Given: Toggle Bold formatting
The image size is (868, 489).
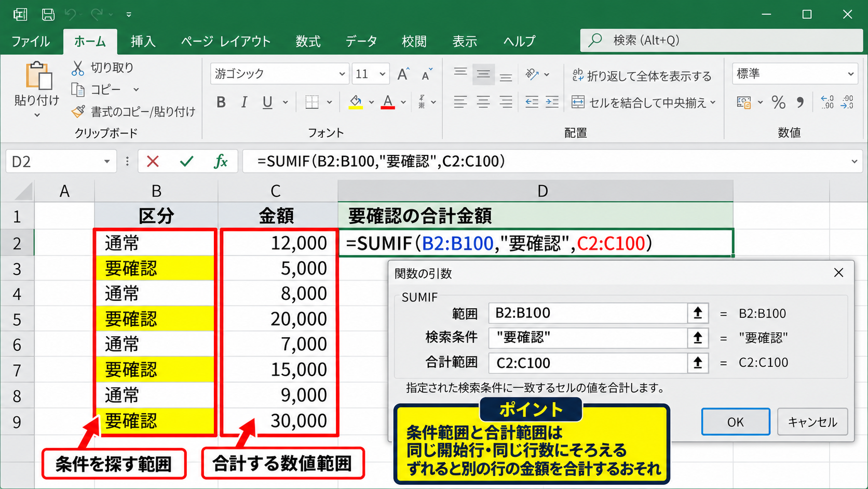Looking at the screenshot, I should point(221,102).
